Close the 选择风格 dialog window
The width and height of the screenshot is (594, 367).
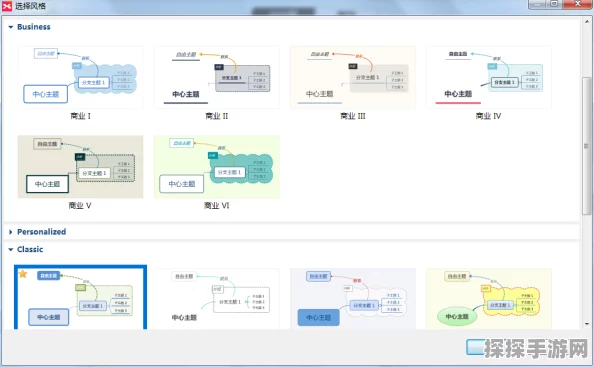click(x=578, y=4)
